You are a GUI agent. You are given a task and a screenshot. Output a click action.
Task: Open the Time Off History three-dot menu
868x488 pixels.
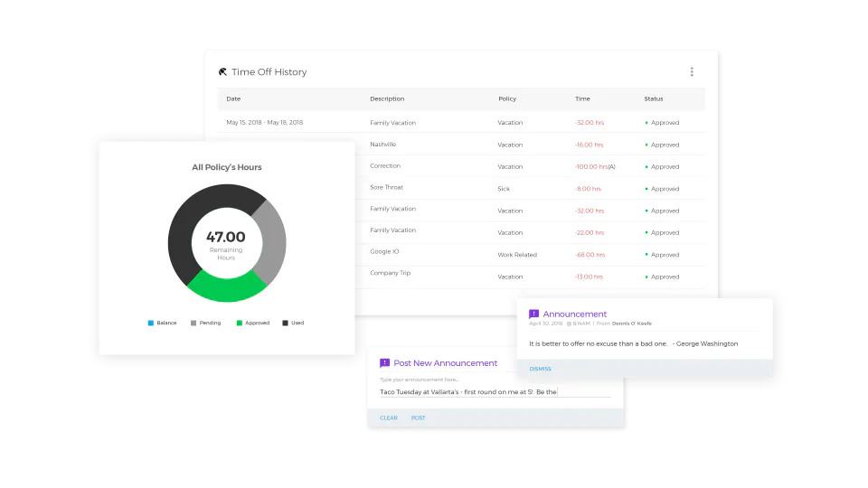[692, 72]
